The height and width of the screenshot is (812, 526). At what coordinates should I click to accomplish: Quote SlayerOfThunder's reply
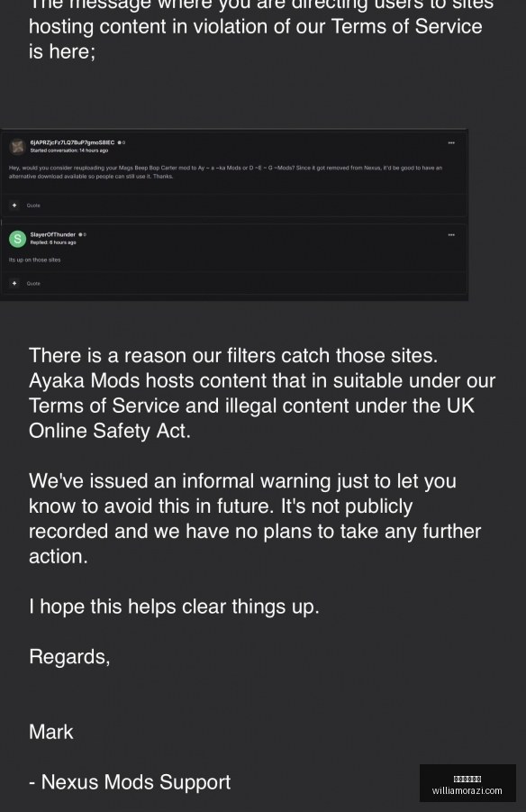pyautogui.click(x=33, y=283)
